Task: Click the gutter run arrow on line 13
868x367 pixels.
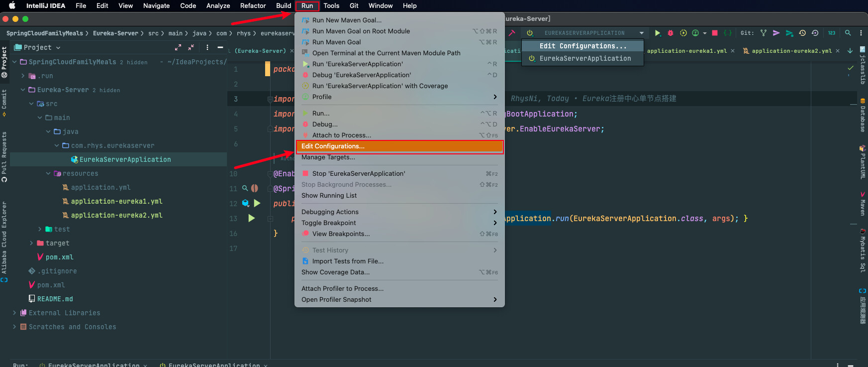Action: (x=252, y=218)
